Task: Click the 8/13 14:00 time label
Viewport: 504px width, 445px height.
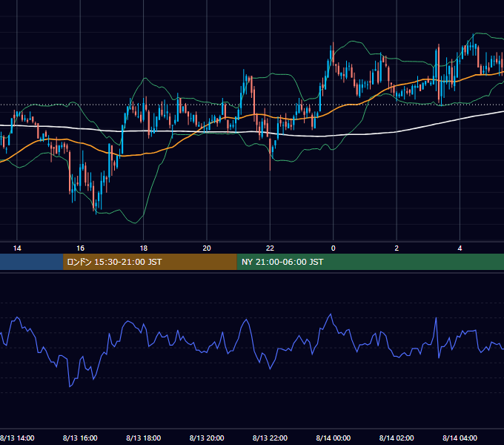Action: [x=17, y=438]
